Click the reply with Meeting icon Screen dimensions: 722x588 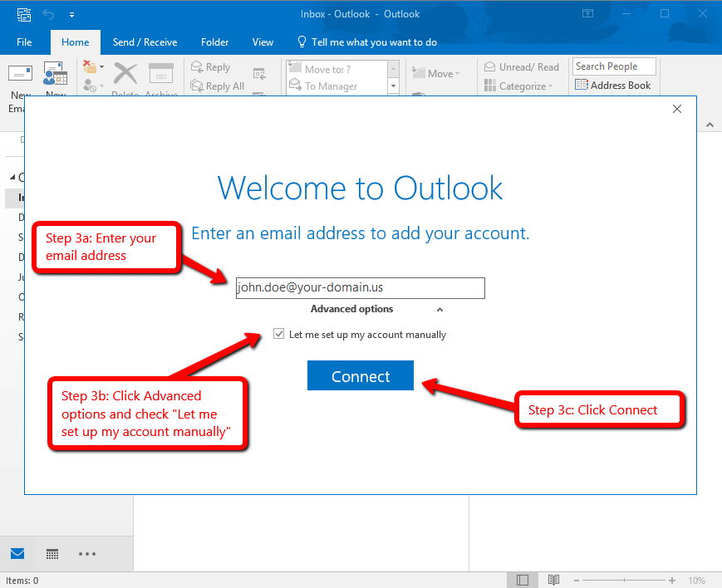[x=259, y=74]
